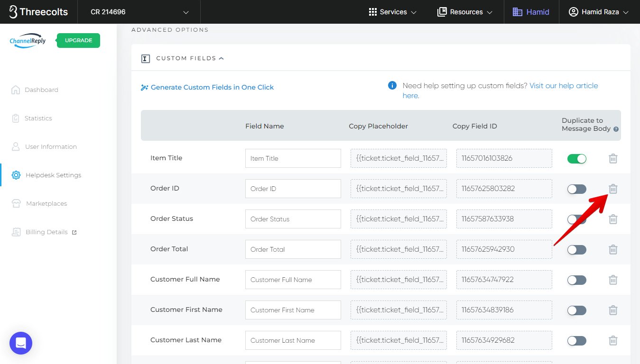Click the Customer Last Name field input

click(293, 340)
